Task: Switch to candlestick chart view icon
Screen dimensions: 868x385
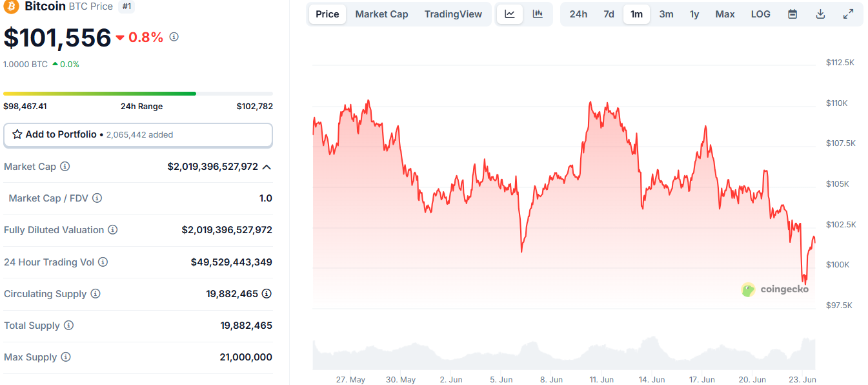Action: coord(538,14)
